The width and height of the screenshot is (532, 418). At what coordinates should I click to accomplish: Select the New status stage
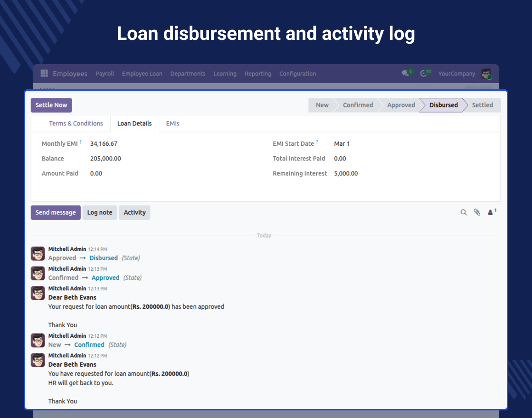point(322,105)
